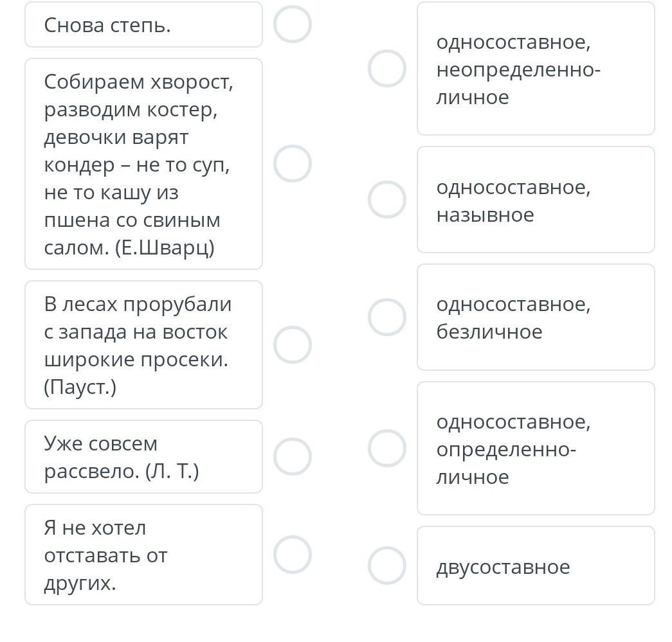Viewport: 672px width, 642px height.
Task: Click the circle left of 'двусоставное'
Action: tap(386, 566)
